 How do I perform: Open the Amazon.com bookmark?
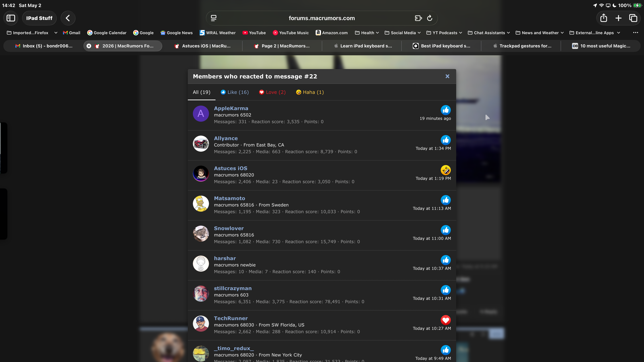click(332, 33)
